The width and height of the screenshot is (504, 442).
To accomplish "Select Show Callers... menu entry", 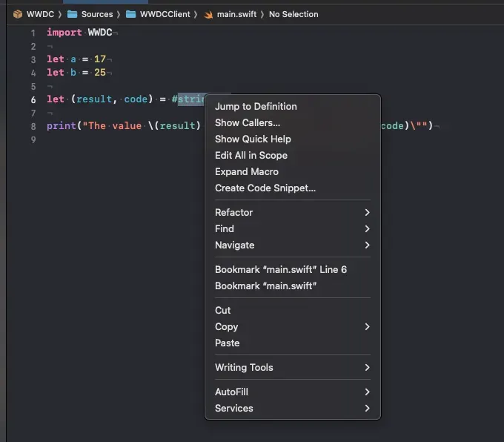I will click(248, 122).
